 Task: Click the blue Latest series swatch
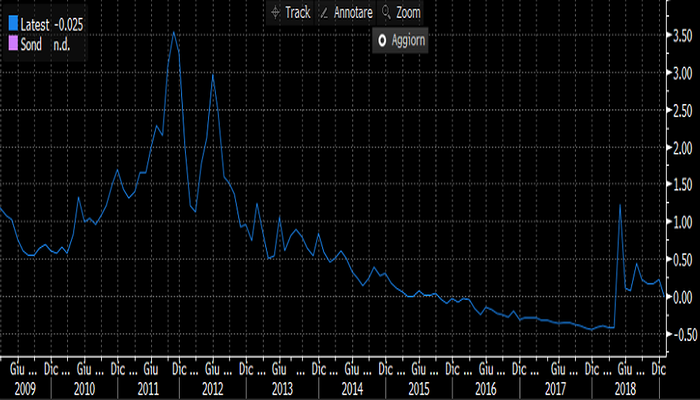point(11,12)
